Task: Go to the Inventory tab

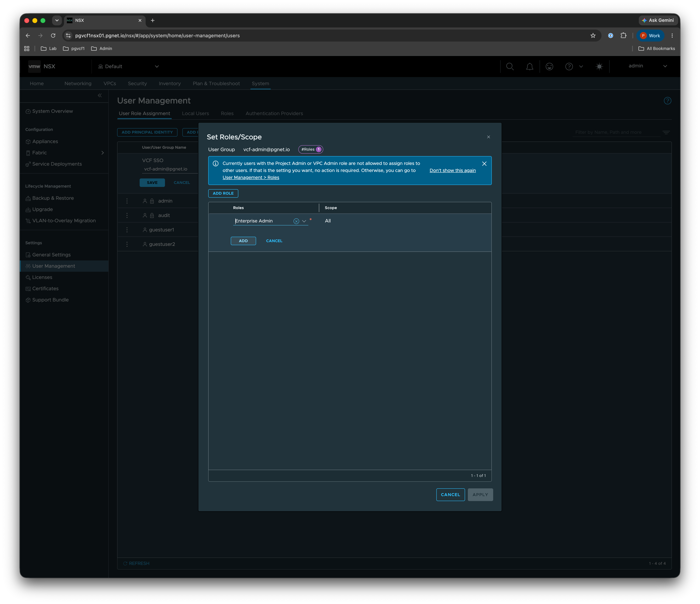Action: click(170, 83)
